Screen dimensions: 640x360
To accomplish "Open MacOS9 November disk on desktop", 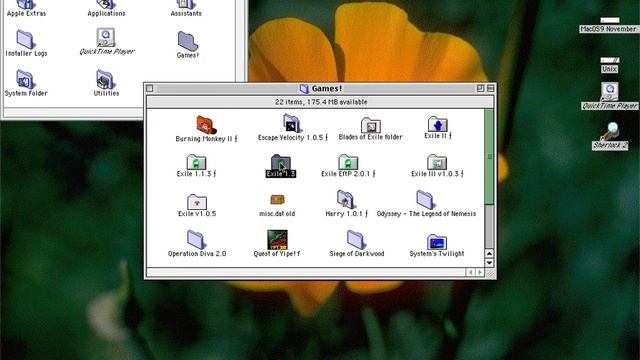I will point(609,20).
